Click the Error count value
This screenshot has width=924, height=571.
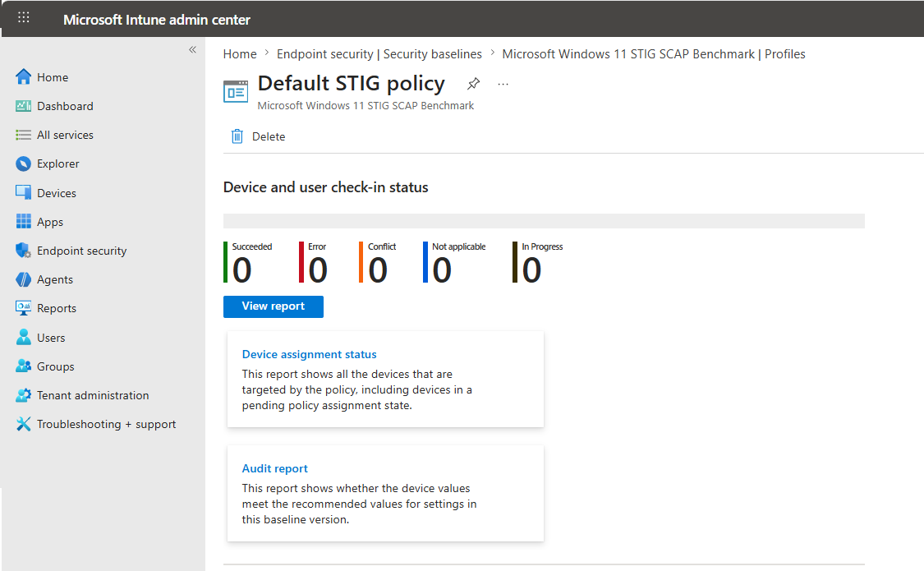(318, 270)
